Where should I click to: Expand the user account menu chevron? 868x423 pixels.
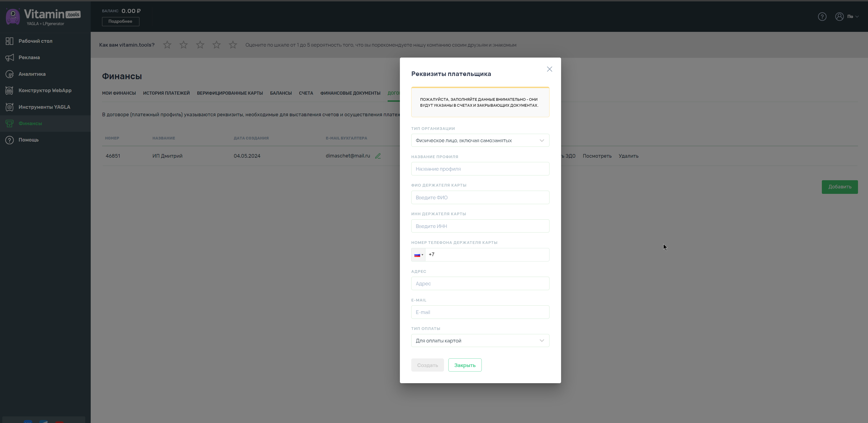(x=857, y=17)
